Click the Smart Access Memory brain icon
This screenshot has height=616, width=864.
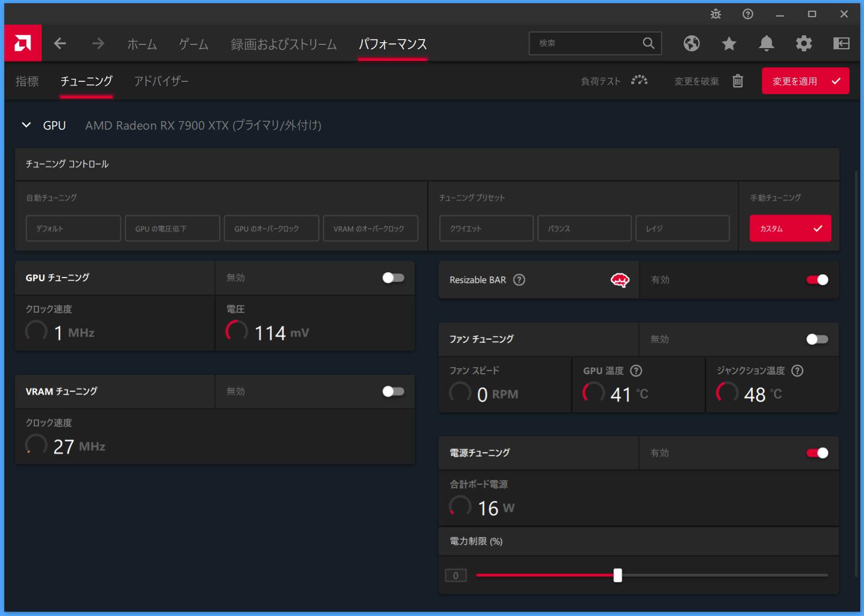620,280
